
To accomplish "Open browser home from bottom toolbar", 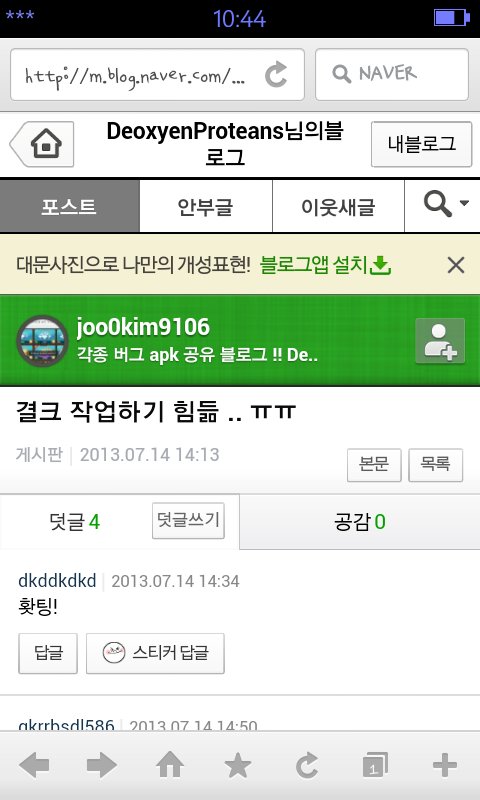I will [170, 765].
